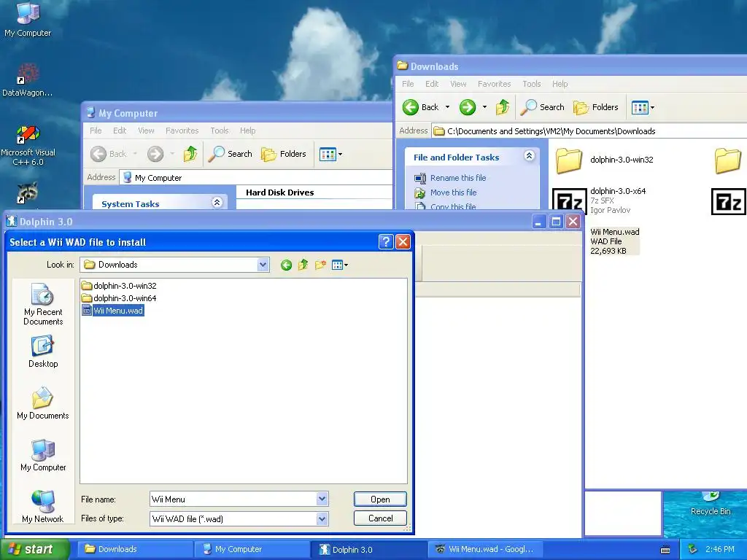747x560 pixels.
Task: Select the Recycle Bin desktop icon
Action: (x=711, y=504)
